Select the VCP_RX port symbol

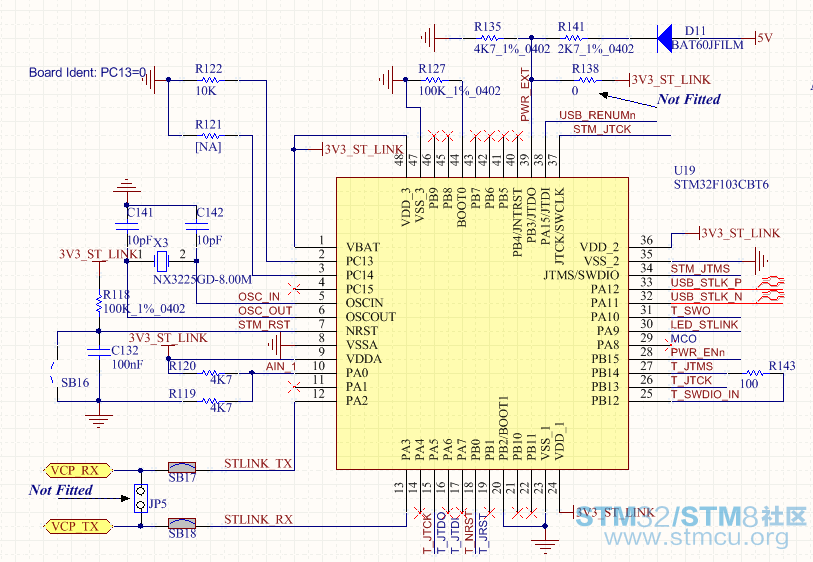pyautogui.click(x=78, y=470)
